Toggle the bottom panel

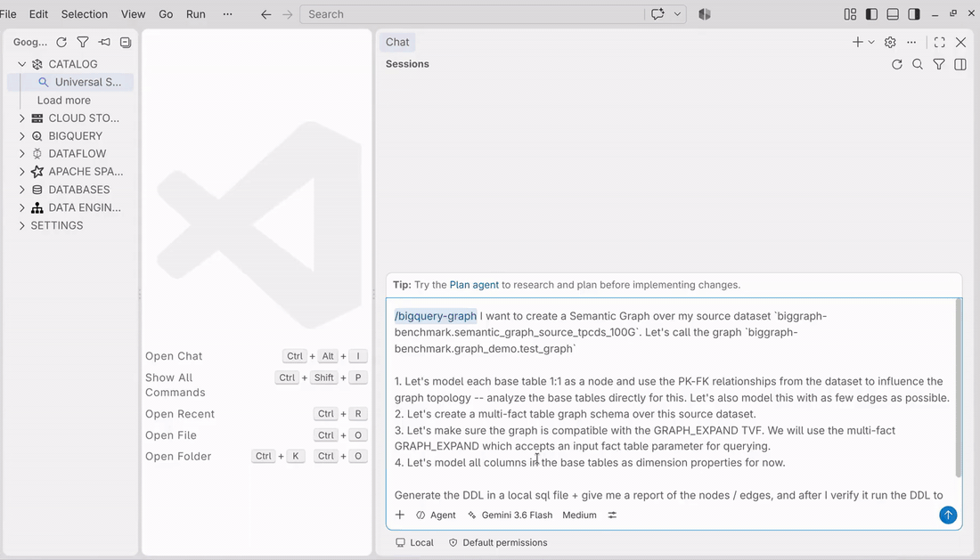[893, 13]
